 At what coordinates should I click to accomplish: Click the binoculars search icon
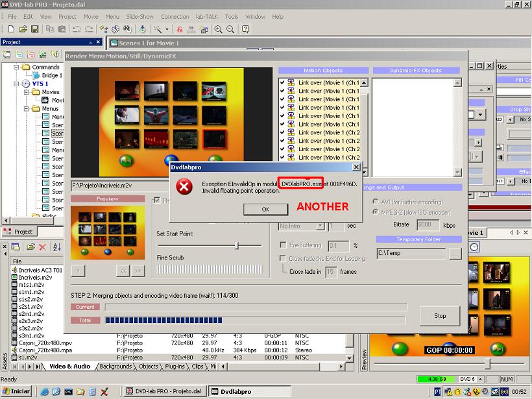click(128, 29)
